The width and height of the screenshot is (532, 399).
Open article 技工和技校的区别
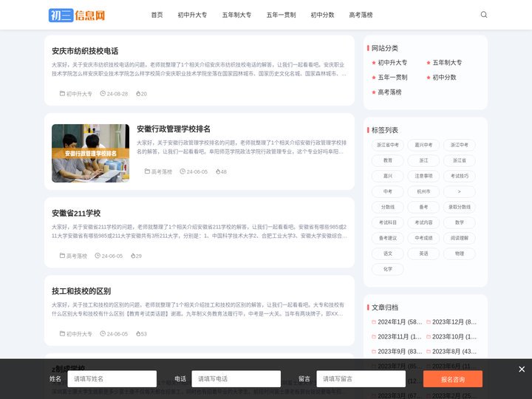point(81,291)
